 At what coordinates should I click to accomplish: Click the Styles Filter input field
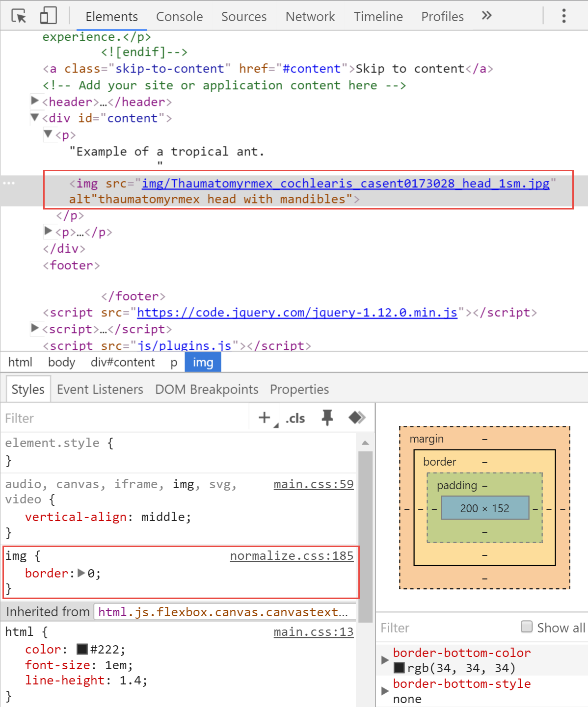coord(125,419)
